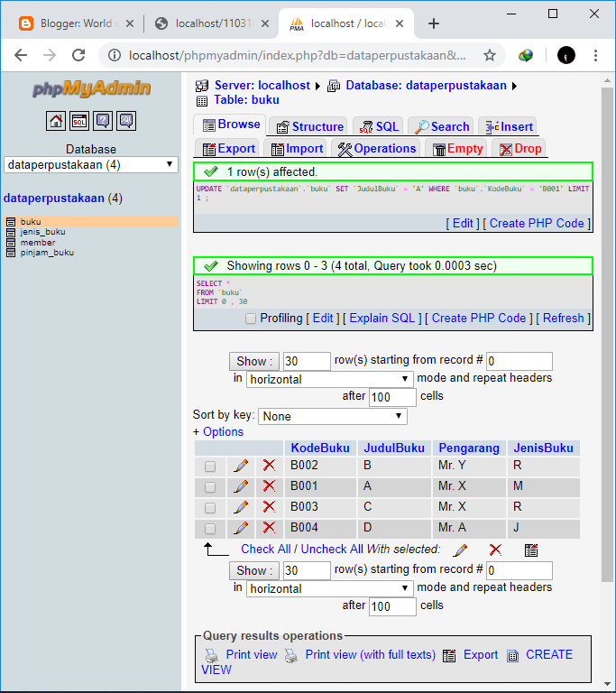Open SQL documentation icon in sidebar
Image resolution: width=616 pixels, height=693 pixels.
[x=126, y=121]
